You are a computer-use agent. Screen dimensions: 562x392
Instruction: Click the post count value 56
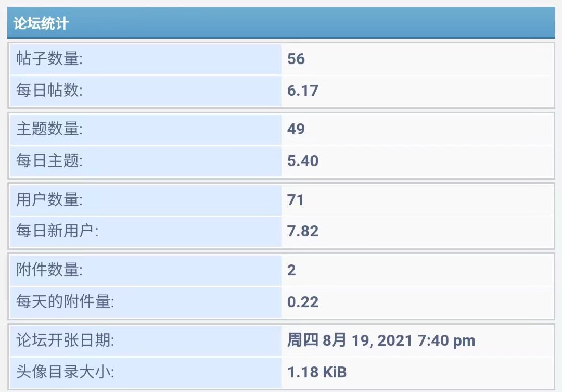[x=296, y=59]
